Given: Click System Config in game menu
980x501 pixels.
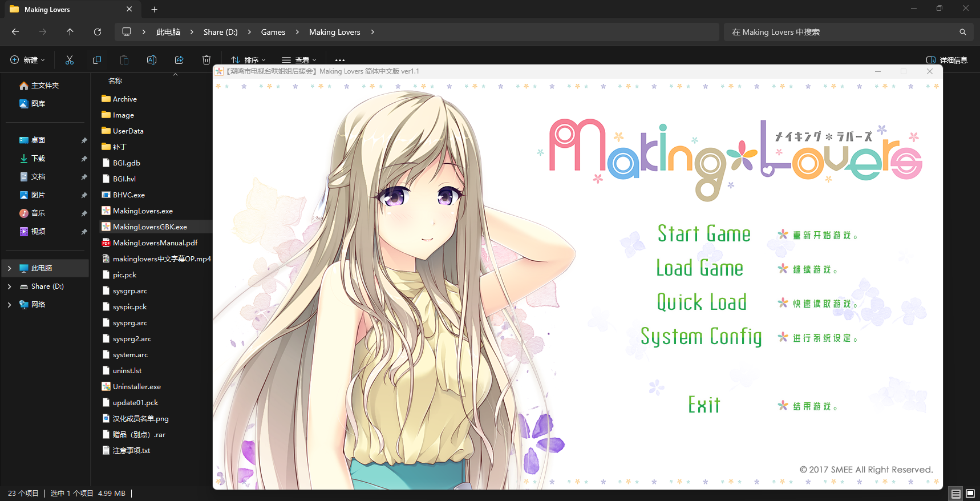Looking at the screenshot, I should click(701, 337).
